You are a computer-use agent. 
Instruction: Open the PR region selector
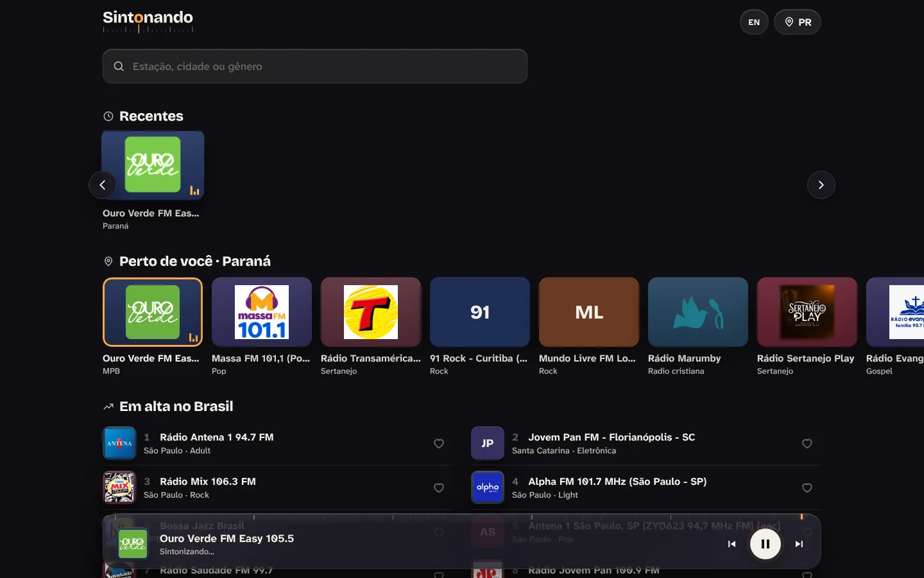tap(798, 22)
